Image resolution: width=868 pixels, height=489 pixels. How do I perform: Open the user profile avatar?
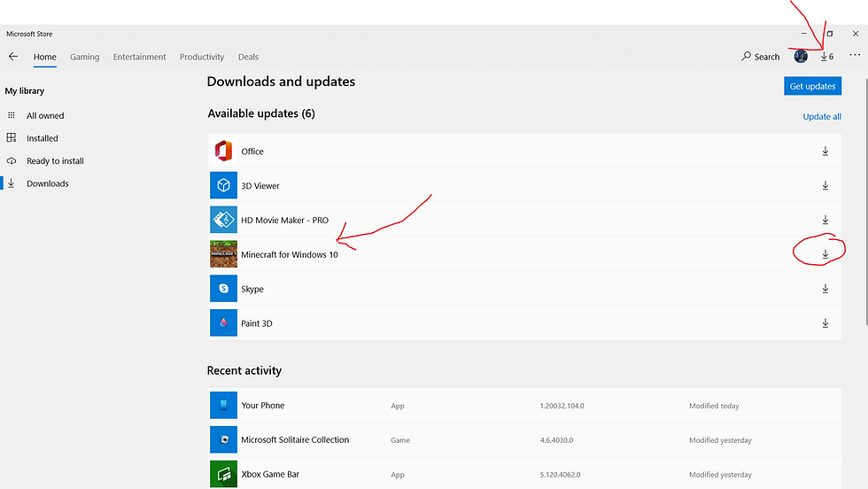[x=801, y=56]
